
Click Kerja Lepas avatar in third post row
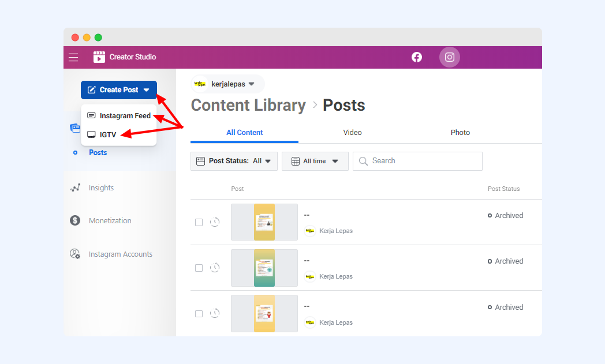pyautogui.click(x=310, y=322)
